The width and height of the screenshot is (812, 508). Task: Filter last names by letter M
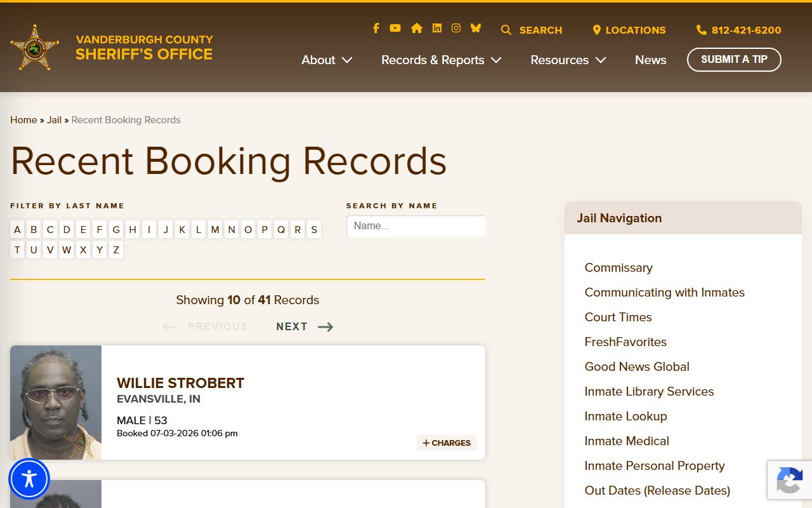click(215, 230)
